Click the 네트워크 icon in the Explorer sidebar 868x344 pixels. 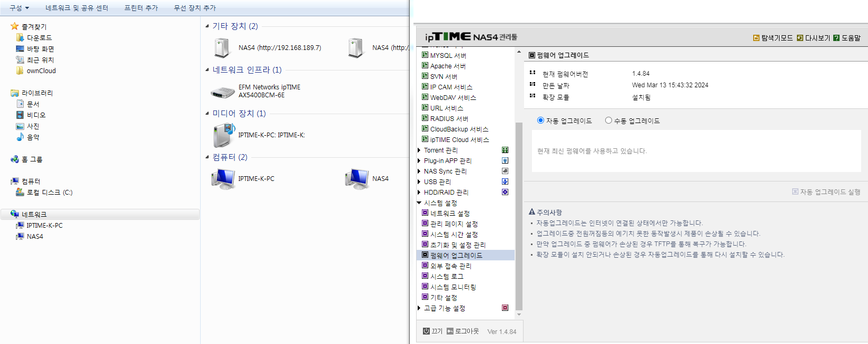(15, 215)
